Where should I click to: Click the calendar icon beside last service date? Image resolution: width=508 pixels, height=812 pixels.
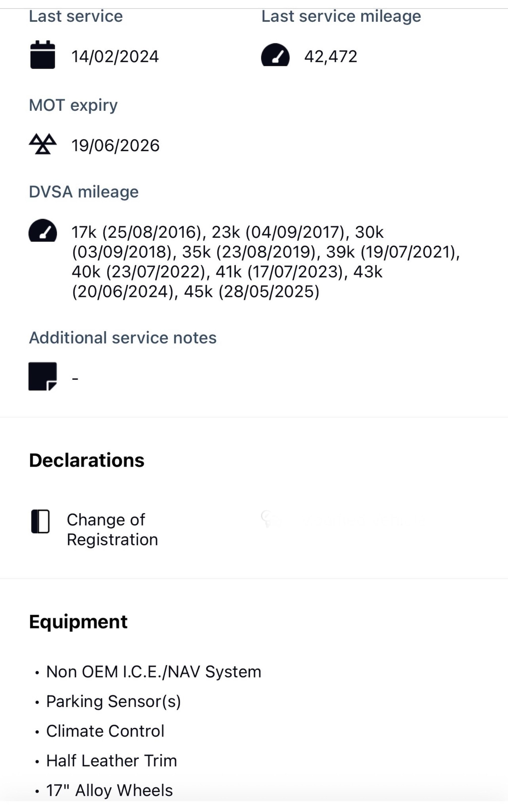coord(43,55)
